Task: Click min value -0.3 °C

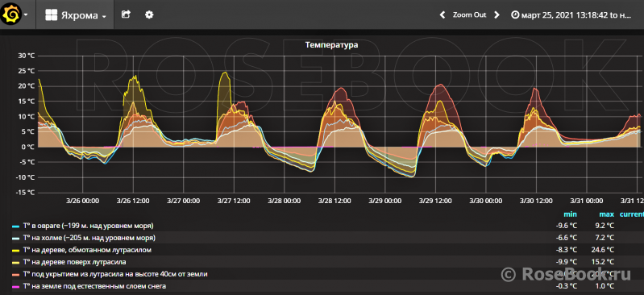Action: (x=567, y=285)
